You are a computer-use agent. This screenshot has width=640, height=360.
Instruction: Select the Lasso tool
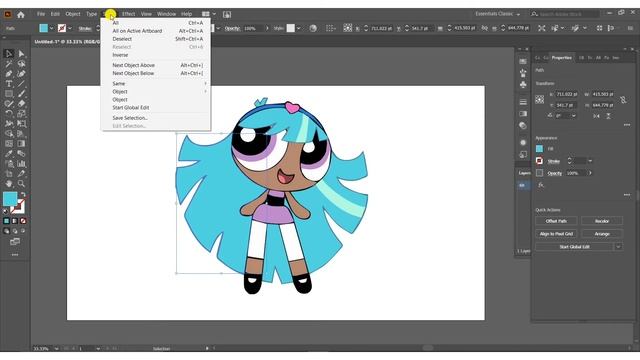pyautogui.click(x=22, y=64)
